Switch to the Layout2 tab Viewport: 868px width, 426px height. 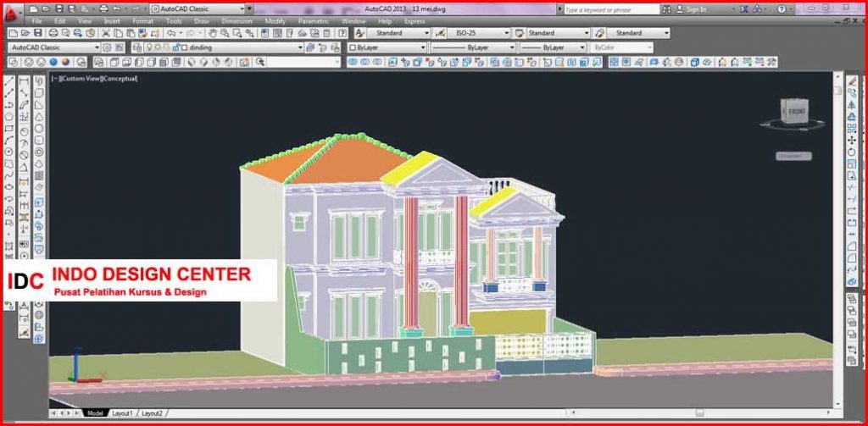152,413
